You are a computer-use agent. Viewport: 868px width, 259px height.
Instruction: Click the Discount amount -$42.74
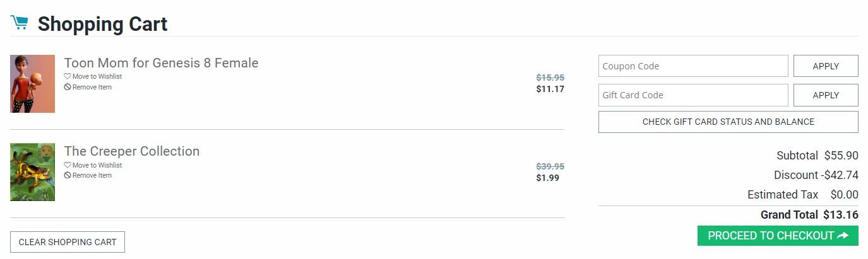(x=840, y=175)
